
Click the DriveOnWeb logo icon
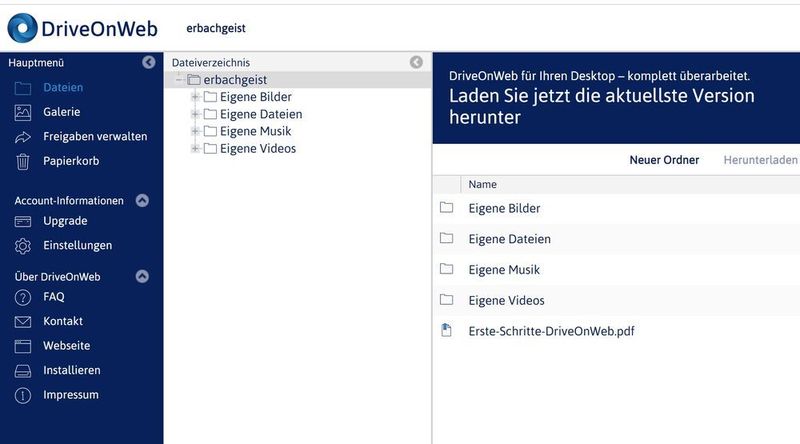(x=22, y=28)
